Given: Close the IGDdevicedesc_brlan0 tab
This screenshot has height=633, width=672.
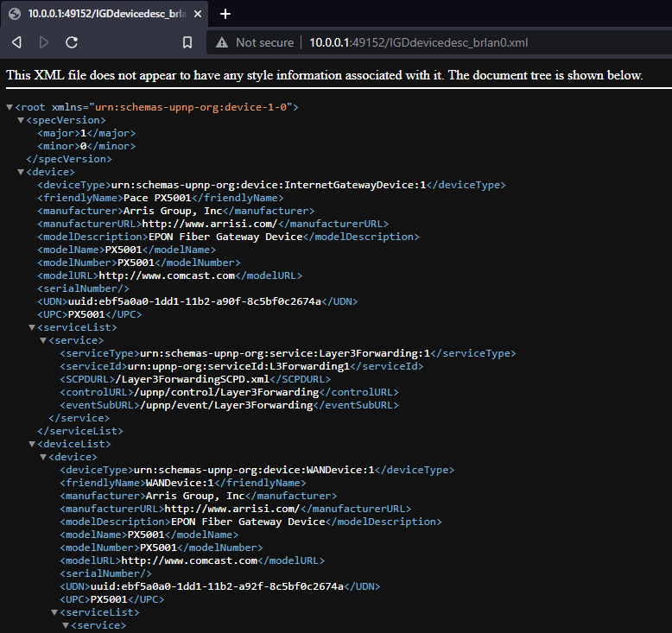Looking at the screenshot, I should coord(198,14).
